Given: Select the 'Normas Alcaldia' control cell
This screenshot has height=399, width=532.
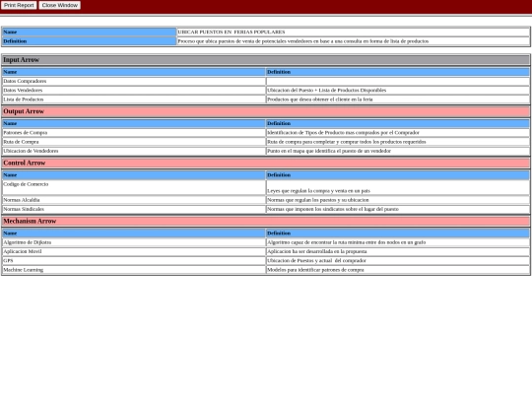Looking at the screenshot, I should click(134, 200).
